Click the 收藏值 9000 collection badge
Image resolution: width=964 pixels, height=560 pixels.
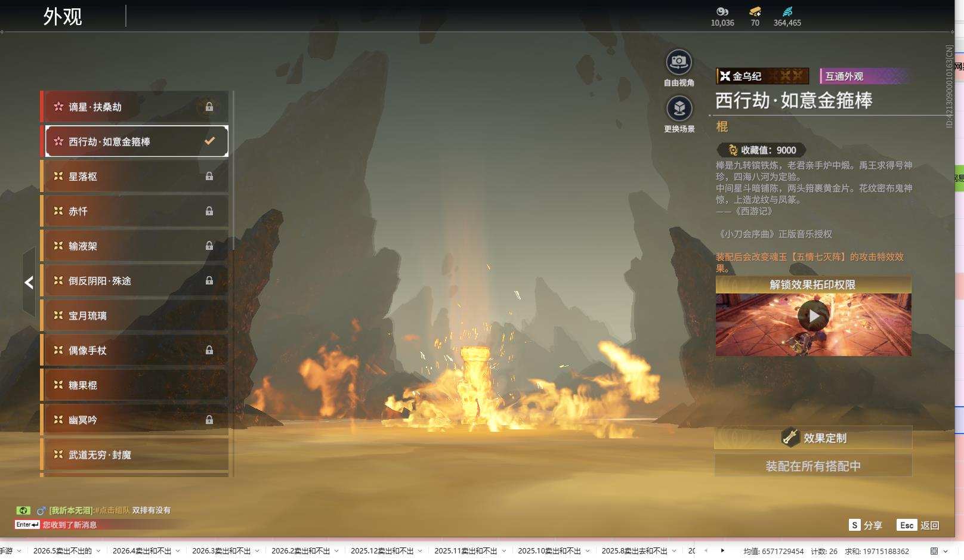pyautogui.click(x=762, y=150)
